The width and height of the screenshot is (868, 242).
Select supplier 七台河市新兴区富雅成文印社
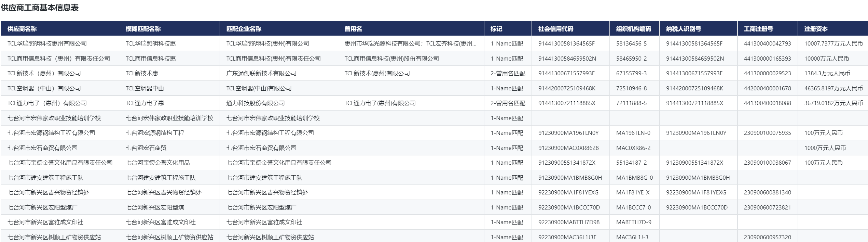45,222
